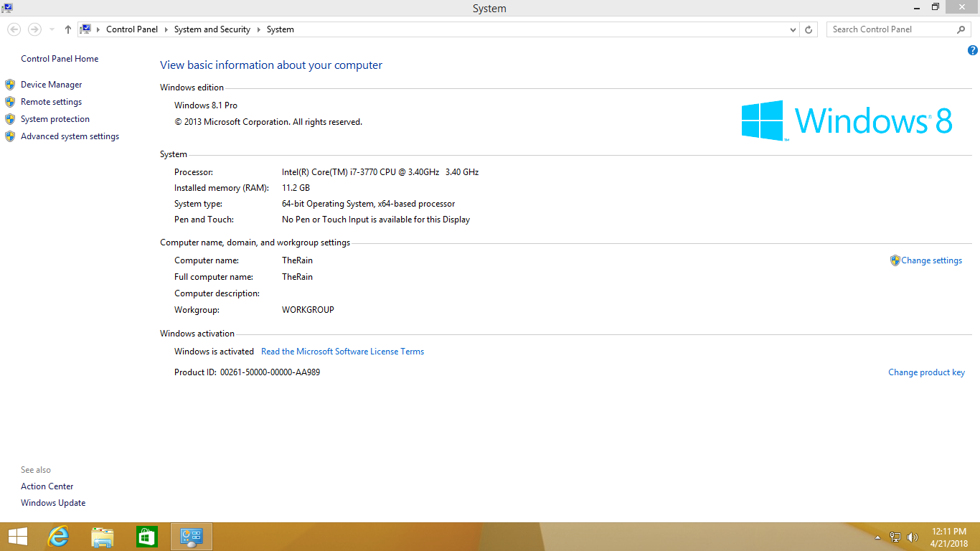Click the System breadcrumb item
The width and height of the screenshot is (980, 551).
pyautogui.click(x=281, y=29)
